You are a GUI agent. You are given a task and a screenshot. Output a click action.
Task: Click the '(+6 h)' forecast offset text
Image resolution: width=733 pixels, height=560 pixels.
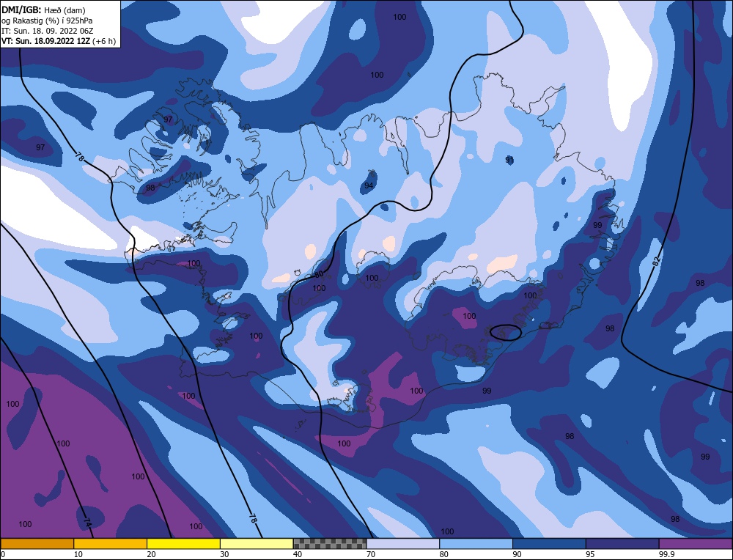point(104,40)
